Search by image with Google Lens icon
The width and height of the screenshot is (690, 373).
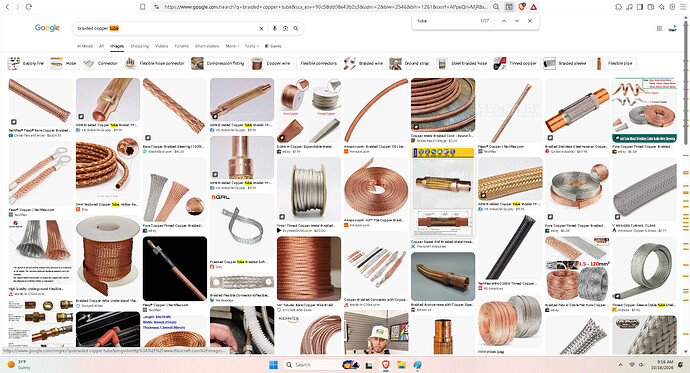[285, 29]
